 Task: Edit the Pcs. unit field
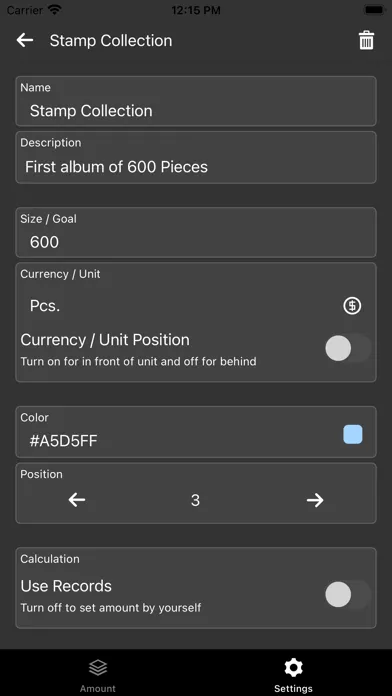(x=178, y=306)
